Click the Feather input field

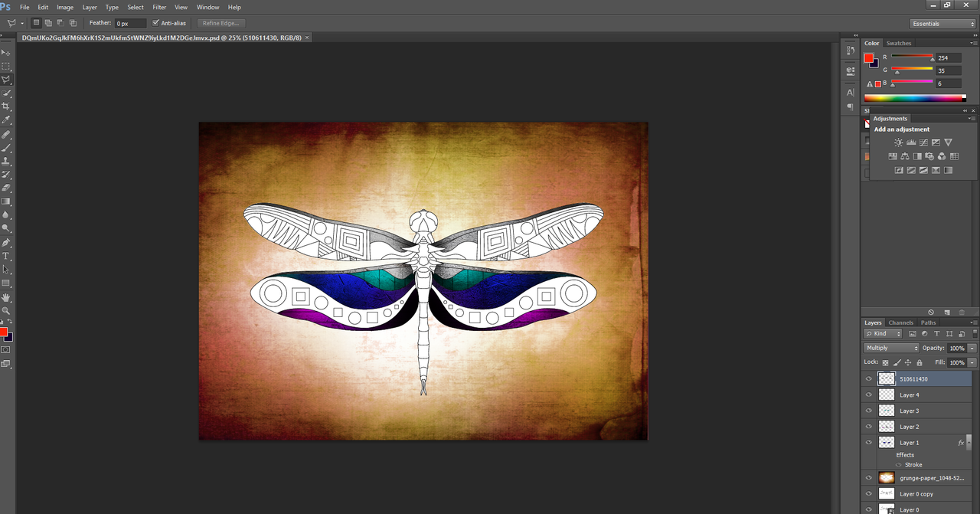coord(130,24)
